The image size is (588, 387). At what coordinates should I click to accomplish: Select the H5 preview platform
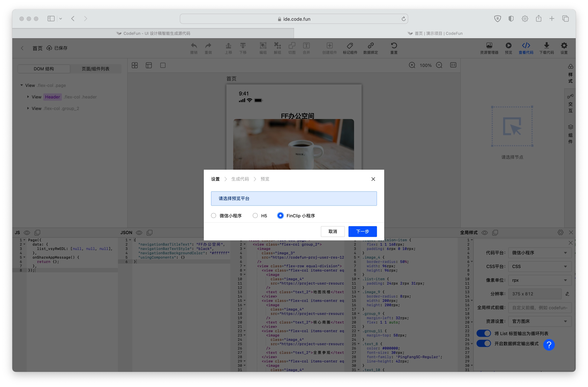point(255,216)
